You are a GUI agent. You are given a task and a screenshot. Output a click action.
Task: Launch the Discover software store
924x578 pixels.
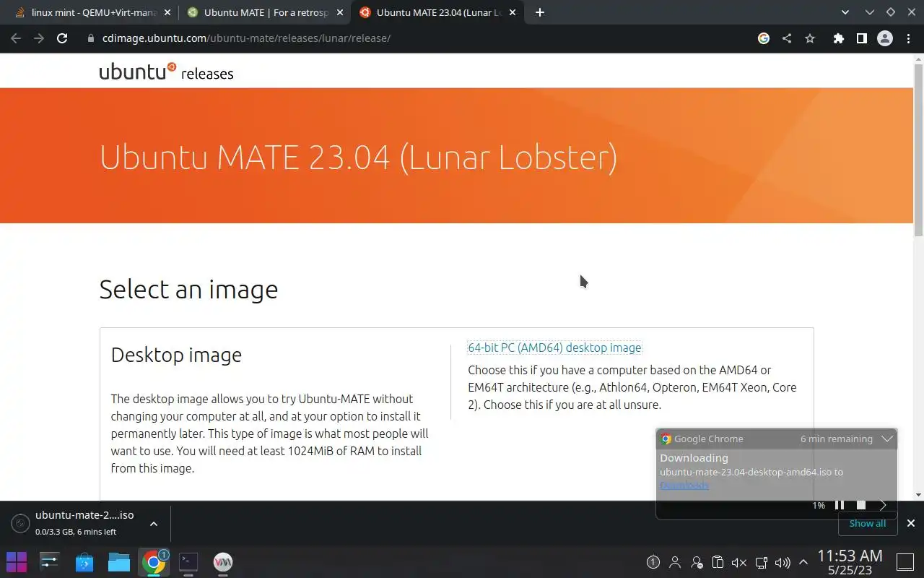click(x=84, y=561)
